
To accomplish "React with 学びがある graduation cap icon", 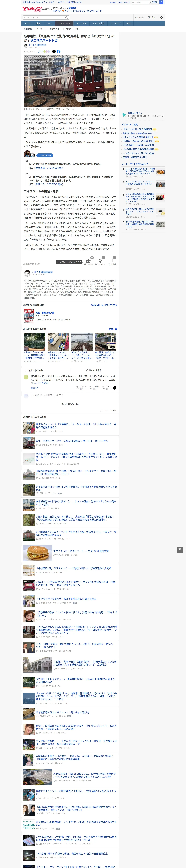I will click(89, 261).
